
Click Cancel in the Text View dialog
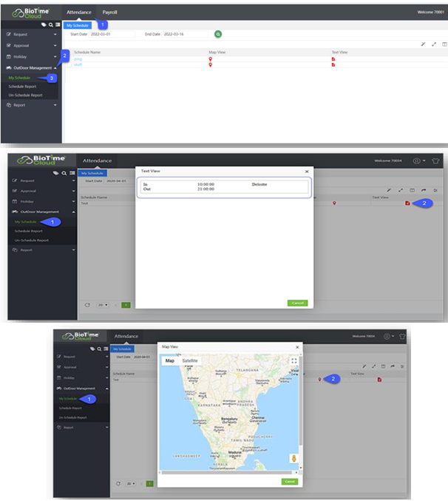(297, 303)
